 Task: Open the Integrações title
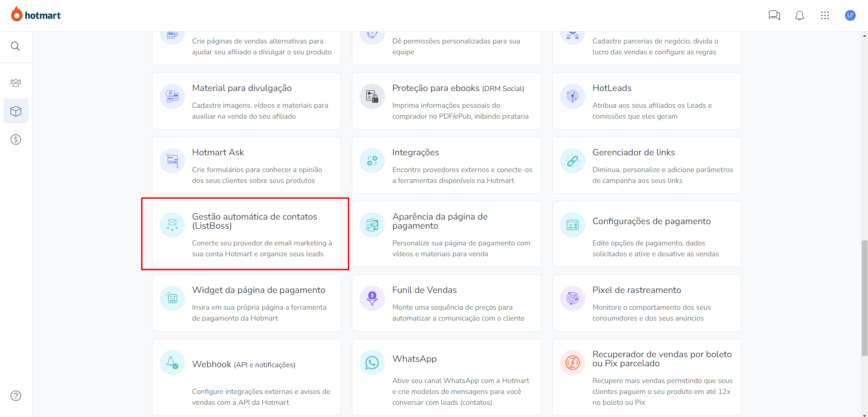416,153
